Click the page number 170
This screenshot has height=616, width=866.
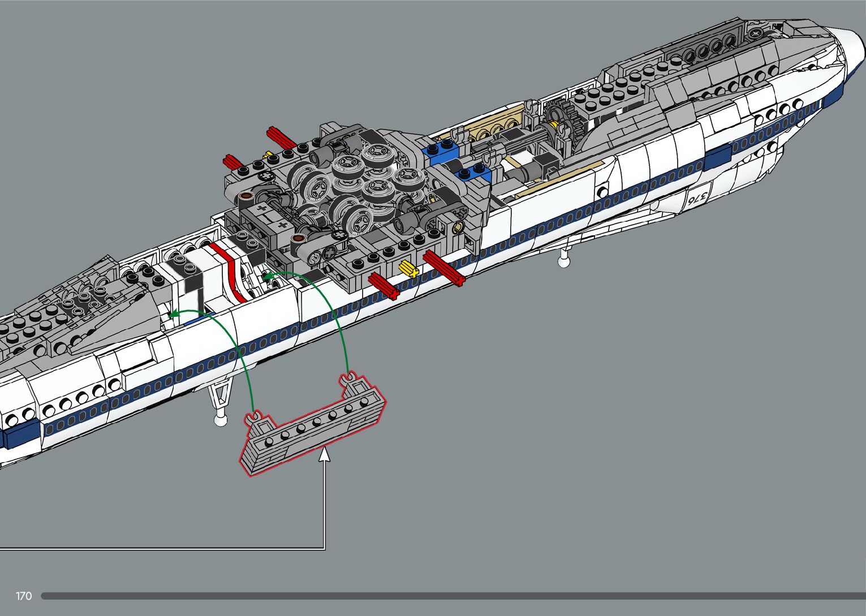click(x=24, y=596)
